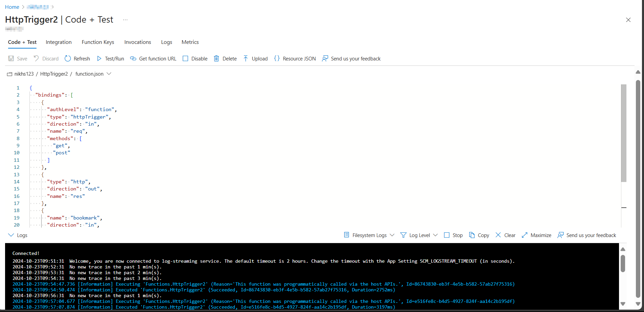This screenshot has width=644, height=312.
Task: Click the Get function URL link icon
Action: [133, 58]
